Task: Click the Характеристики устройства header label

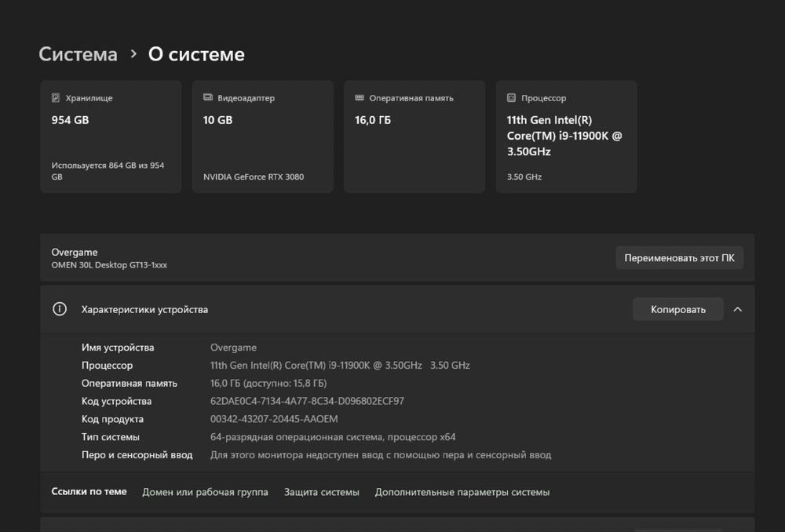Action: pyautogui.click(x=144, y=309)
